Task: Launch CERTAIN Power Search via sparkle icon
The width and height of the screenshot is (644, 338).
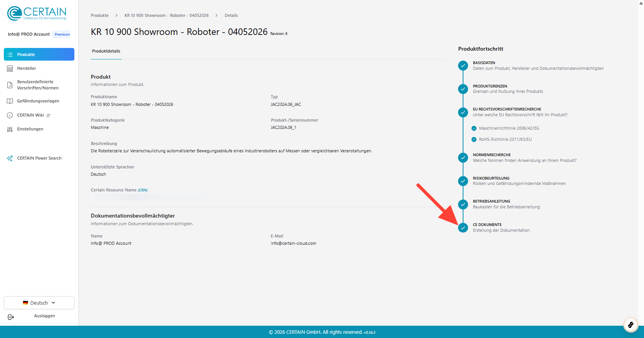Action: pos(10,158)
